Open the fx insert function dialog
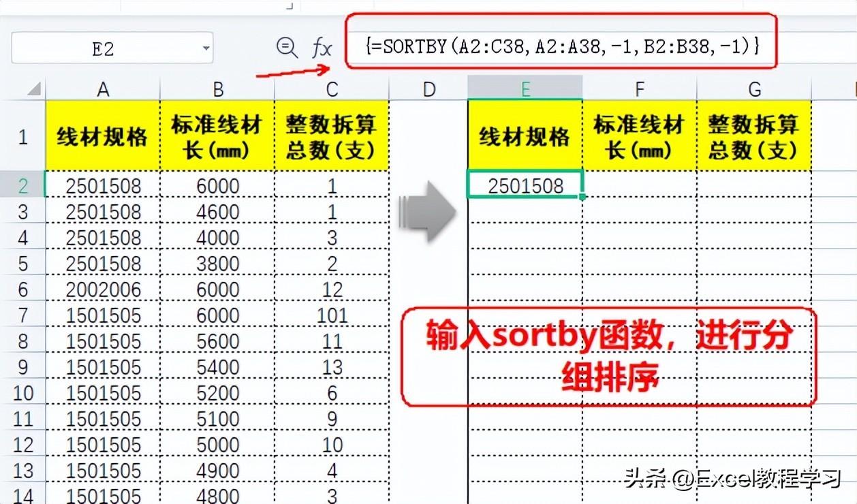The width and height of the screenshot is (857, 504). 322,48
